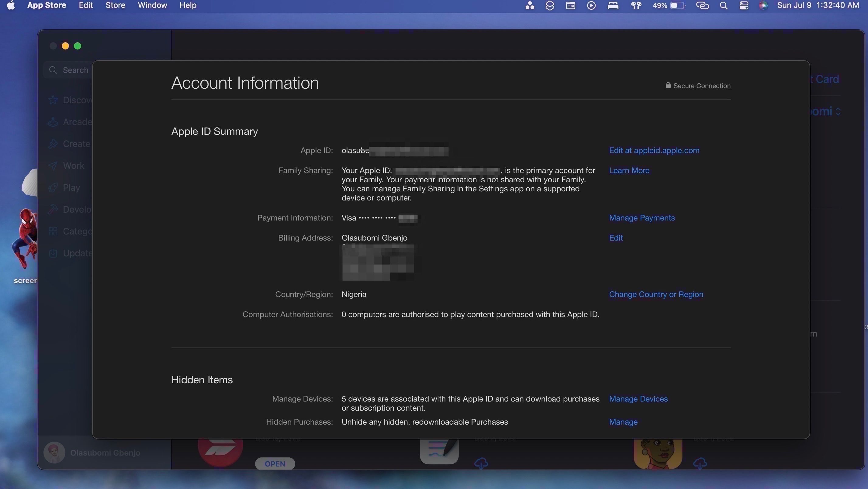Viewport: 868px width, 489px height.
Task: Click the cloud download icon beside the portrait app
Action: tap(700, 463)
